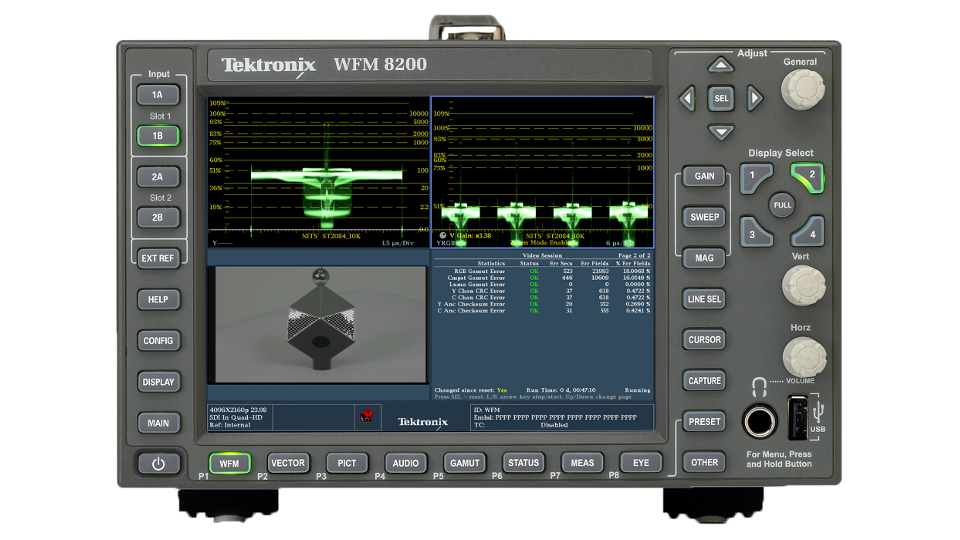
Task: Toggle the SWEEP button
Action: (704, 217)
